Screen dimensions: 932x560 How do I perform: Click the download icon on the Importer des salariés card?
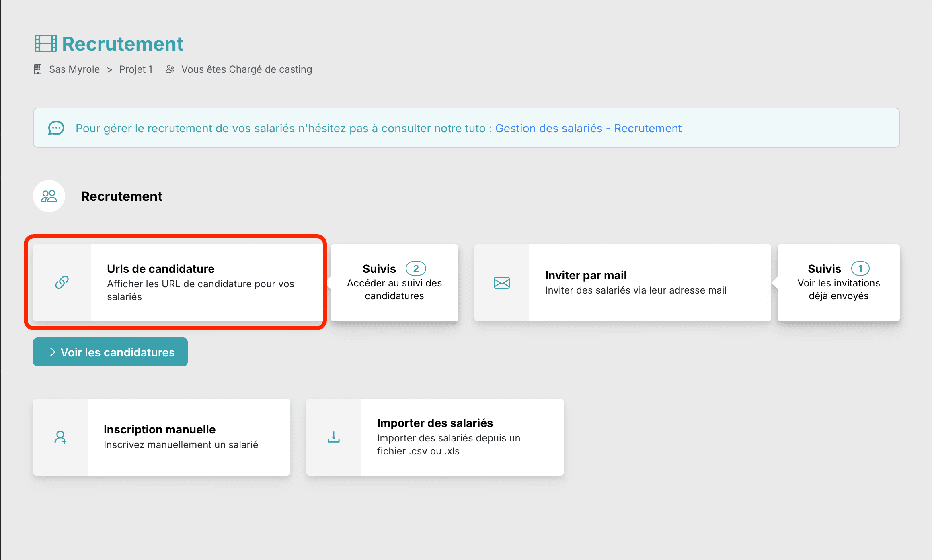click(x=334, y=437)
